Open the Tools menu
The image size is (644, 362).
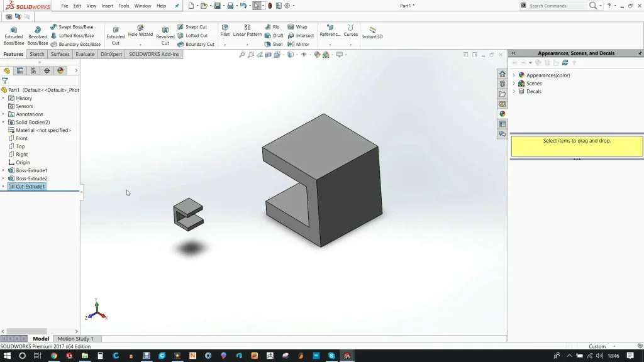124,6
